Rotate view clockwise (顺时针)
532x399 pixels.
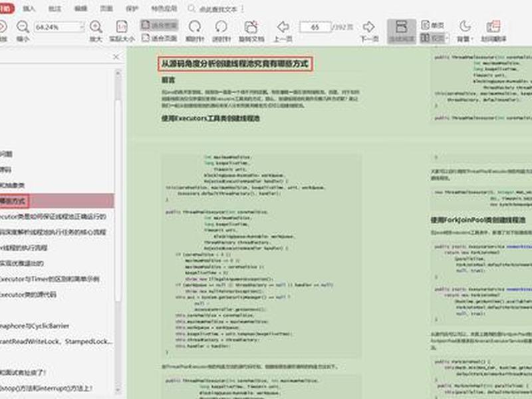(x=195, y=31)
